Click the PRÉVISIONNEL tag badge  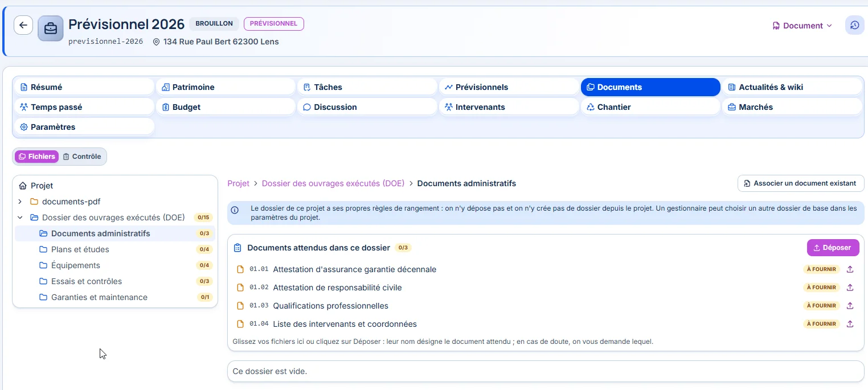point(274,24)
